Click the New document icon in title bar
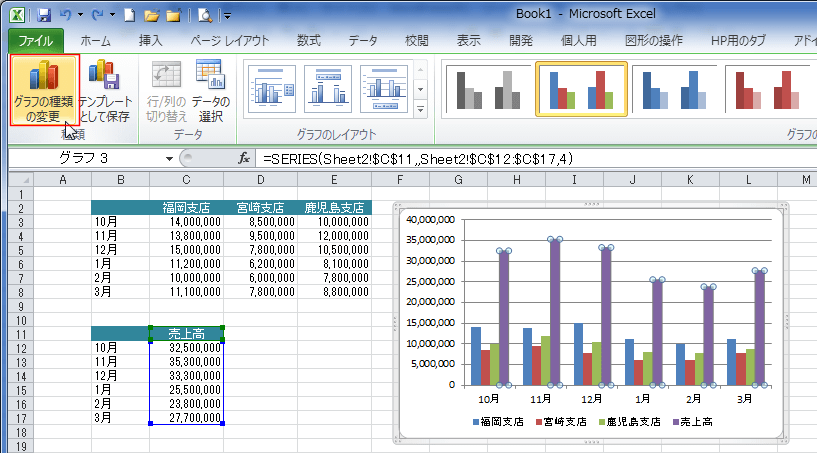This screenshot has height=453, width=817. pyautogui.click(x=128, y=15)
